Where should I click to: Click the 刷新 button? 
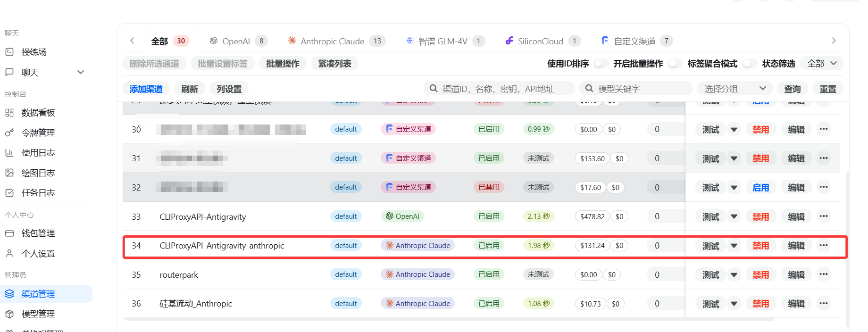[x=190, y=89]
